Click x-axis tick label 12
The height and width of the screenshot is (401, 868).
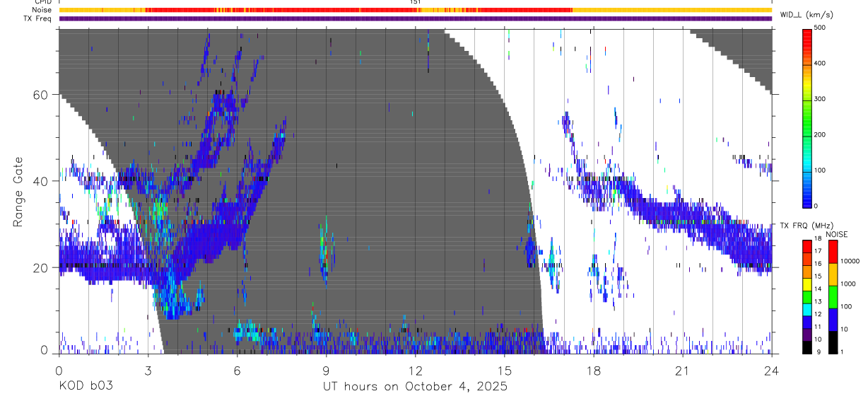pos(415,370)
